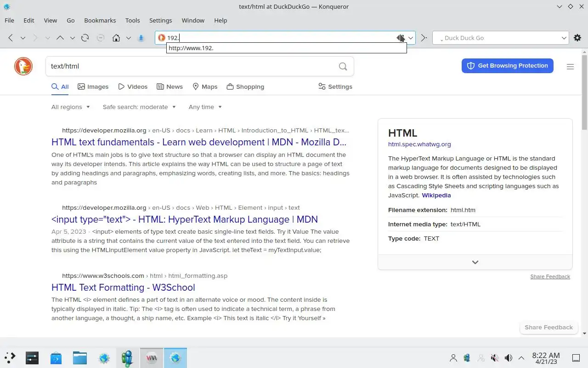Open HTML text fundamentals MDN result
Image resolution: width=588 pixels, height=368 pixels.
(199, 142)
